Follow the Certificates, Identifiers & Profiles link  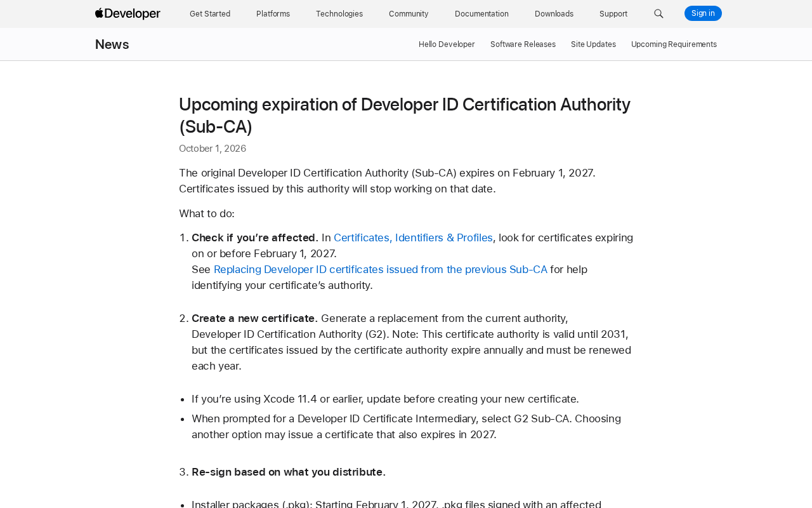[413, 237]
